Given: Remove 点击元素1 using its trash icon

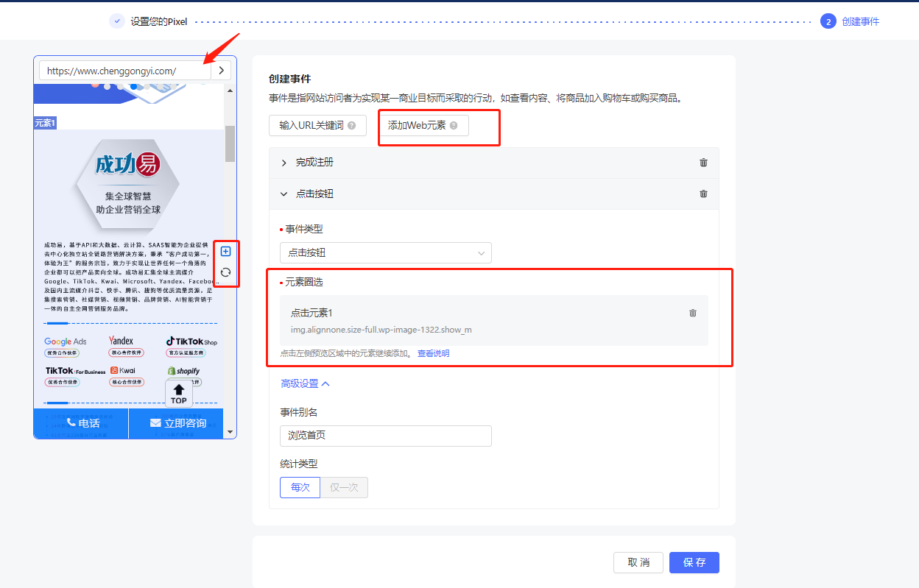Looking at the screenshot, I should click(692, 312).
